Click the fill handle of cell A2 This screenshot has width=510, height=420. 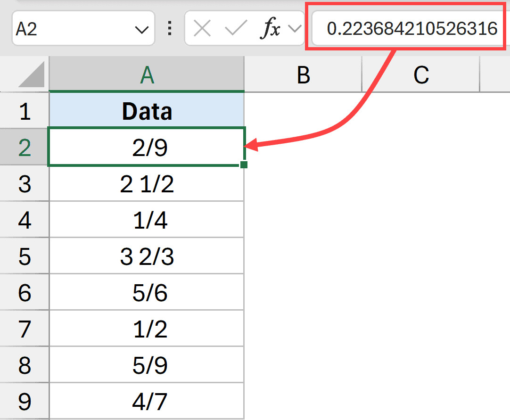coord(244,165)
